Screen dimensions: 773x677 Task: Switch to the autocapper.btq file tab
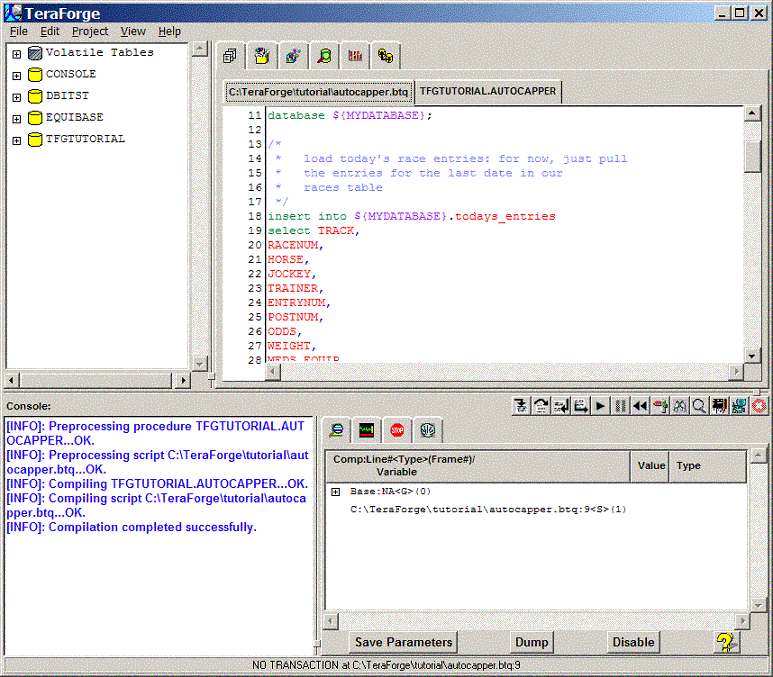pyautogui.click(x=318, y=92)
